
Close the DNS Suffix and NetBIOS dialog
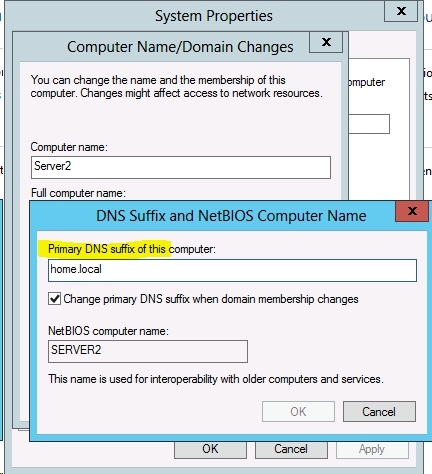pos(412,211)
